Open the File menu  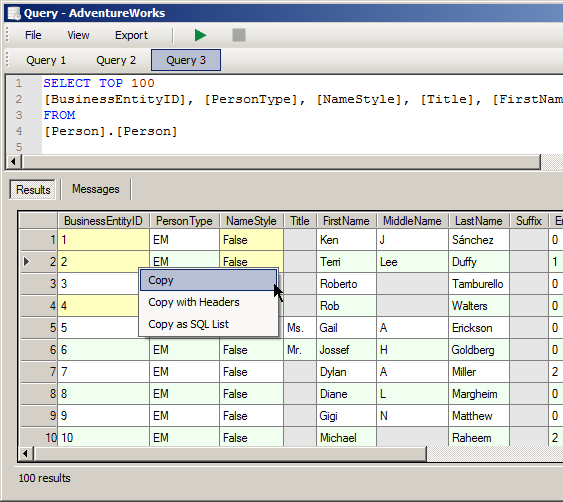33,35
